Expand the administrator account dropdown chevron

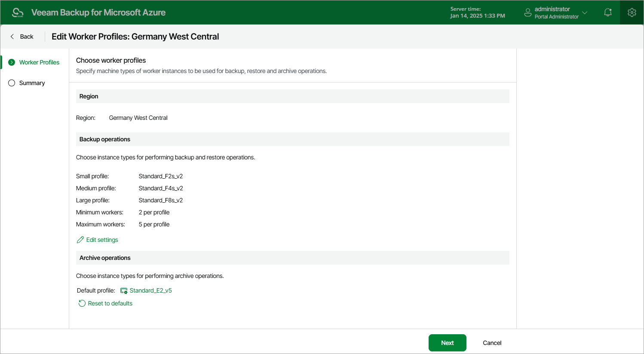tap(585, 12)
